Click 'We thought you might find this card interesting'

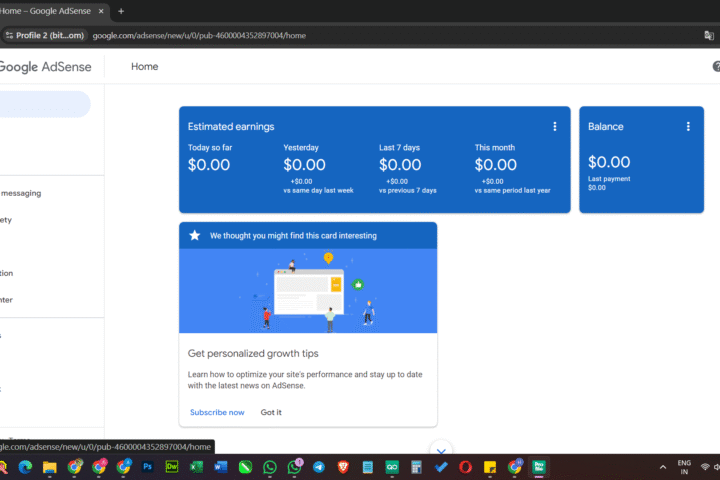point(293,236)
